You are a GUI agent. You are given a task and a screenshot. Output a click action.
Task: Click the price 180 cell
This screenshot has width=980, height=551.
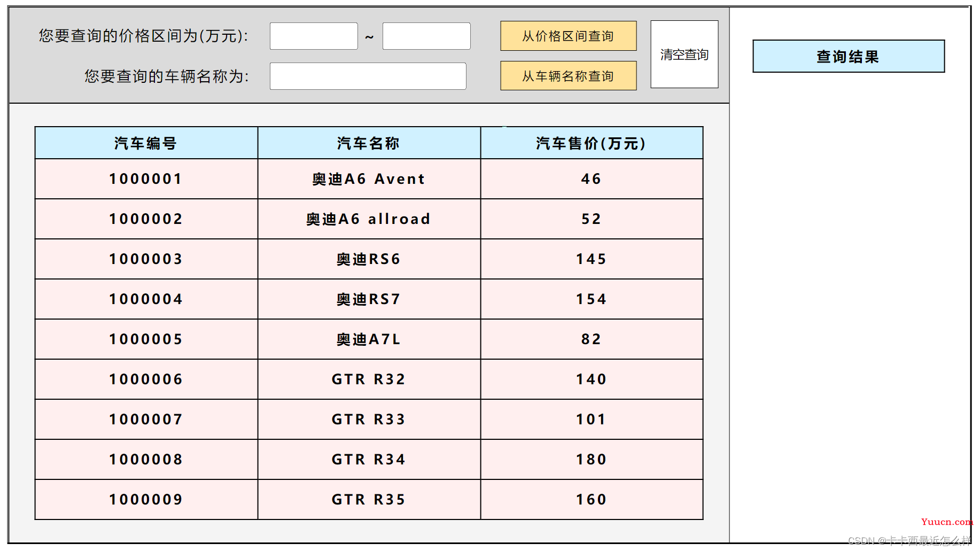[x=592, y=460]
